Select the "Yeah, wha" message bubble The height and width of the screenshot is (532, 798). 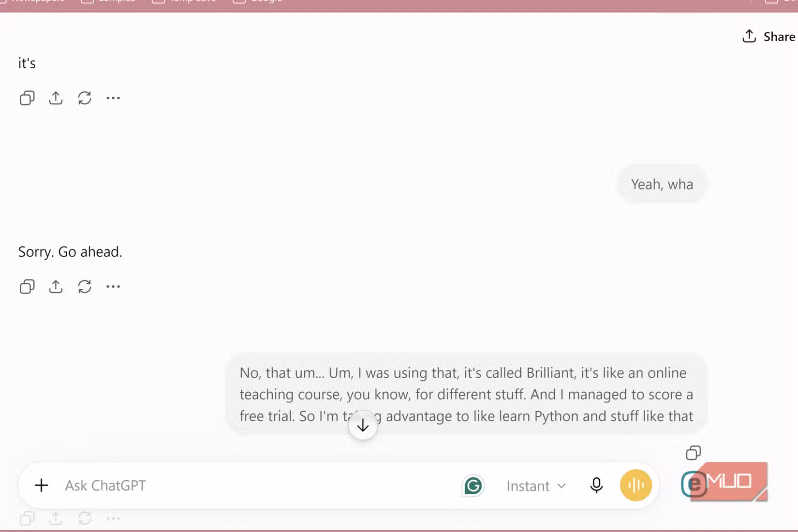coord(662,184)
